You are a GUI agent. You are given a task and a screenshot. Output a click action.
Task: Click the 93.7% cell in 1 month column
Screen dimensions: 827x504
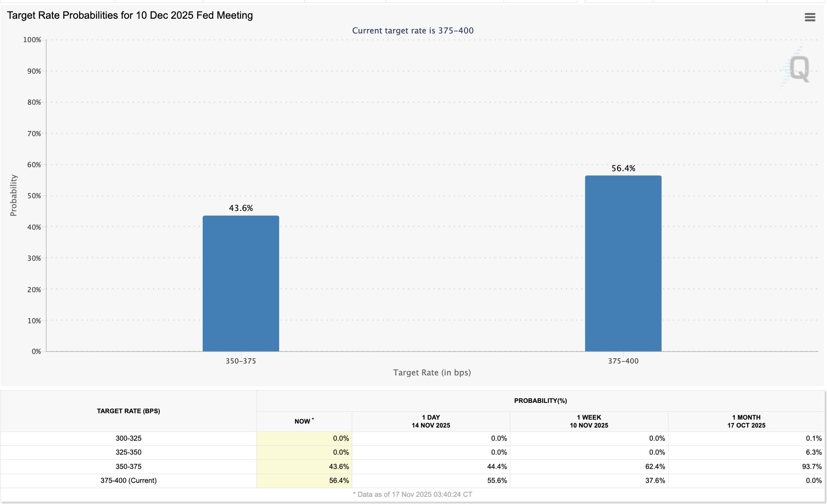pos(811,467)
